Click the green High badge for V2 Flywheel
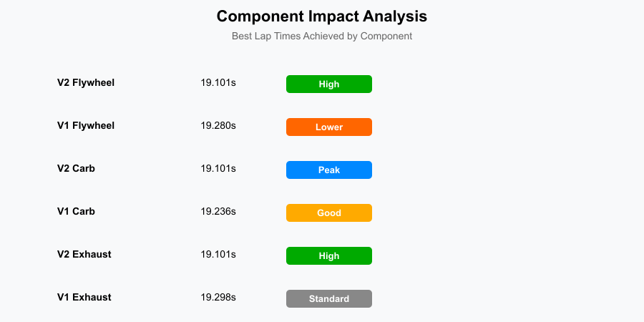Screen dimensions: 644x322 click(x=329, y=84)
